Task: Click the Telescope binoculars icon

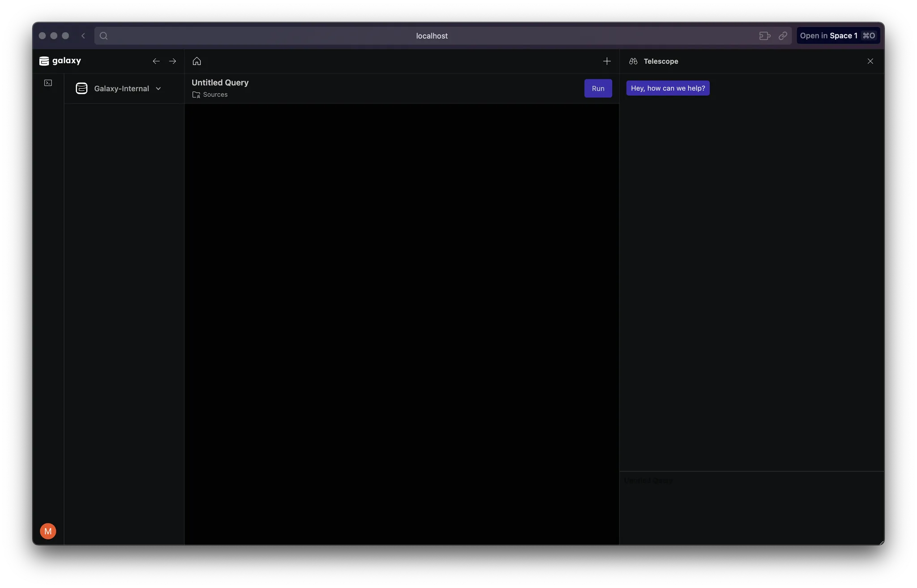Action: [x=633, y=61]
